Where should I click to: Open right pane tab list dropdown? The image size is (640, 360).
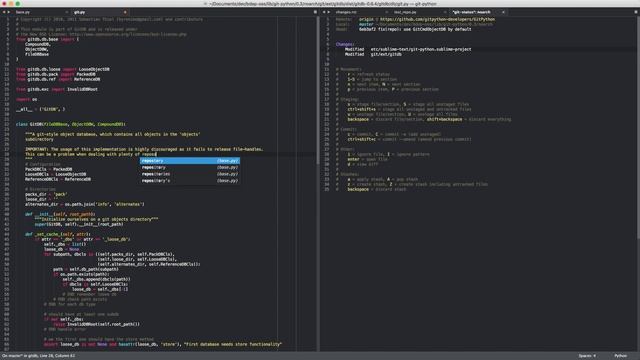pyautogui.click(x=636, y=12)
